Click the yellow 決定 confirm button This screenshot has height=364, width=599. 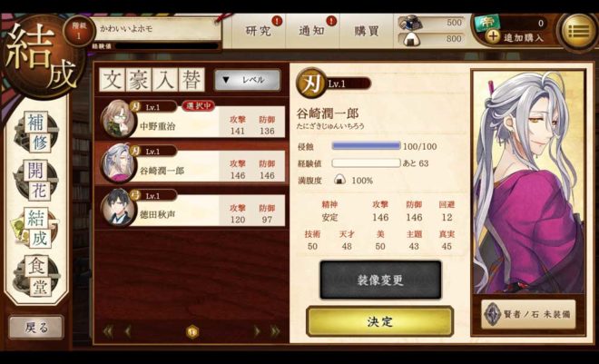click(x=380, y=321)
